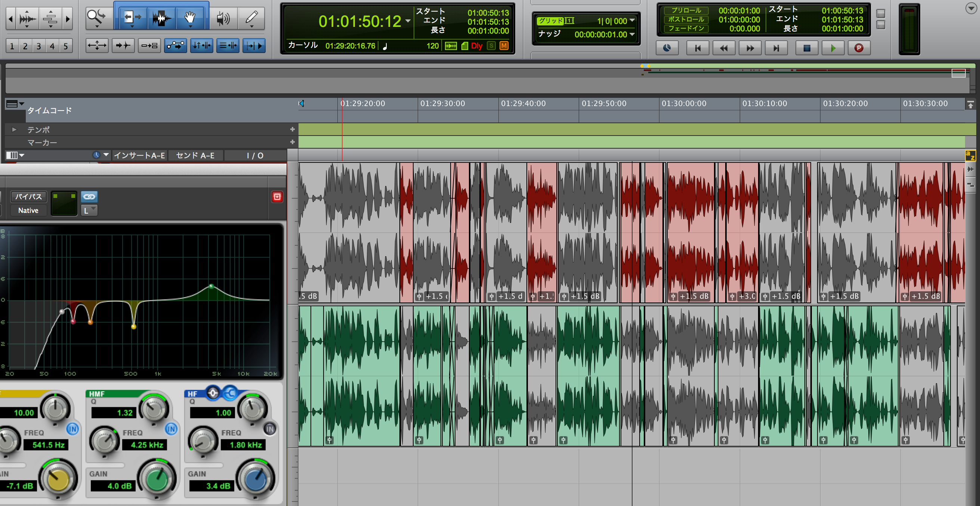
Task: Toggle the plugin channel link button
Action: (89, 196)
